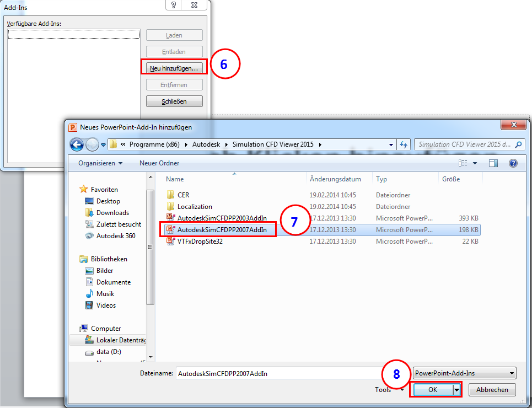Click the Videos film icon
The image size is (532, 408).
tap(89, 305)
